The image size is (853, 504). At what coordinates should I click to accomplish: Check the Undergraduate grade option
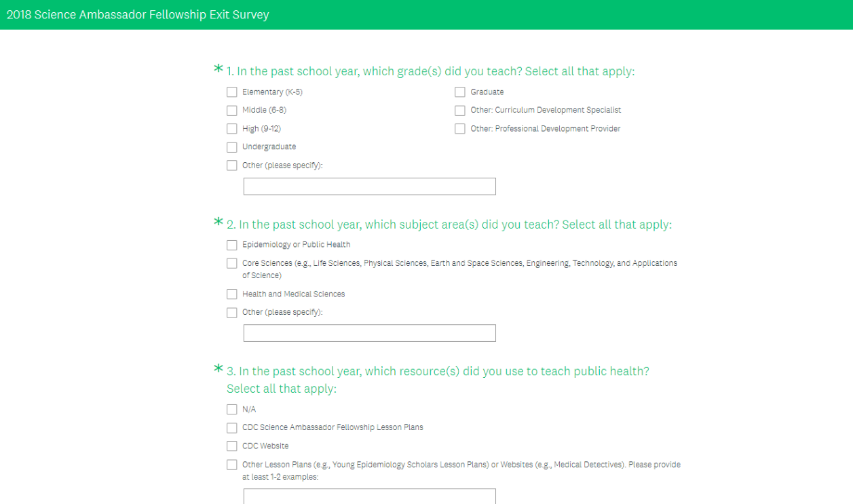[232, 147]
